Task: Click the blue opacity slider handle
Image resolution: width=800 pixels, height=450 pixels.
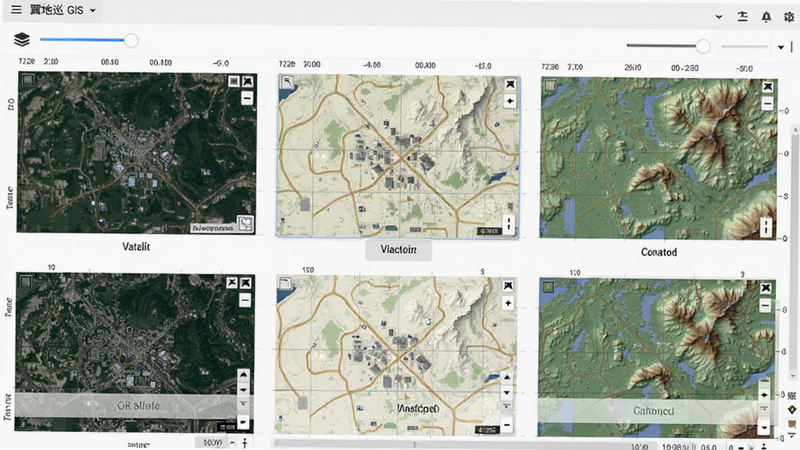Action: pyautogui.click(x=131, y=40)
